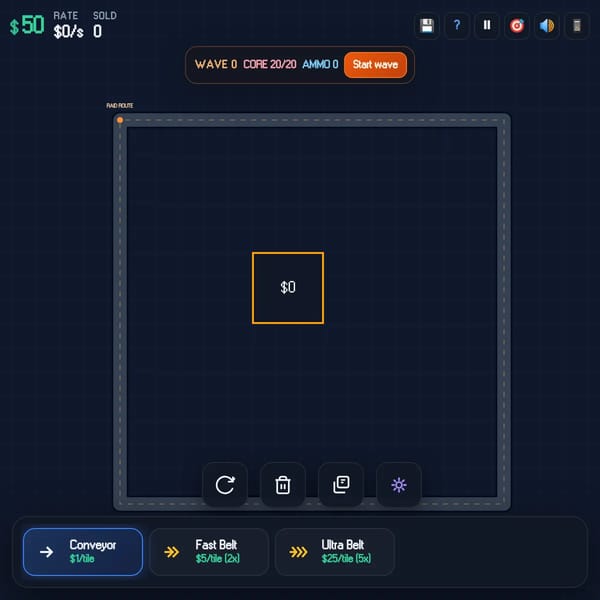
Task: Click the save game floppy disk icon
Action: (427, 26)
